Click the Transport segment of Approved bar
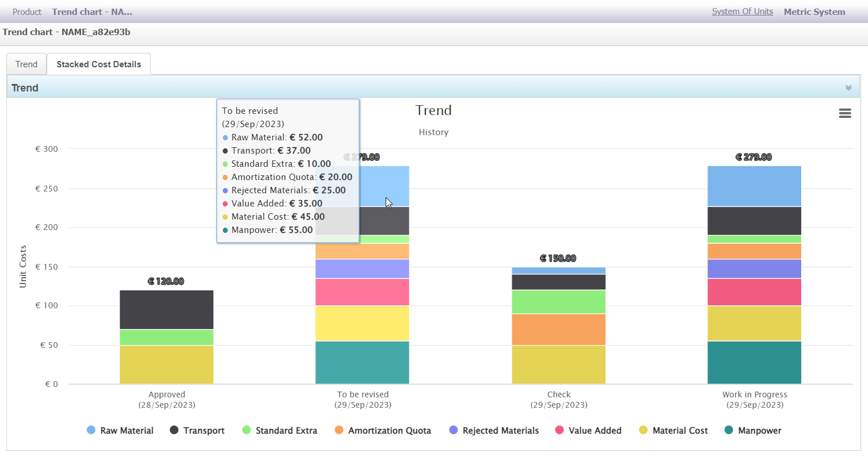The height and width of the screenshot is (456, 868). [166, 309]
